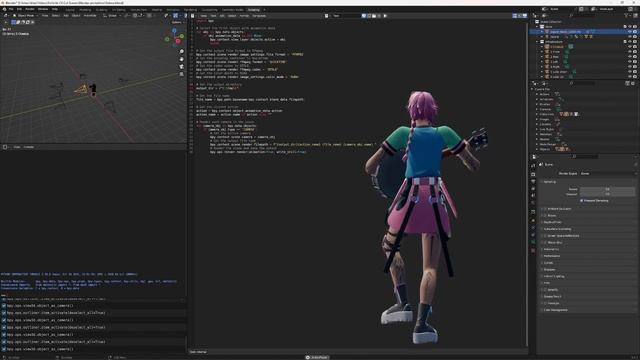Screen dimensions: 640x360
Task: Open the Output properties tab icon
Action: tap(533, 181)
